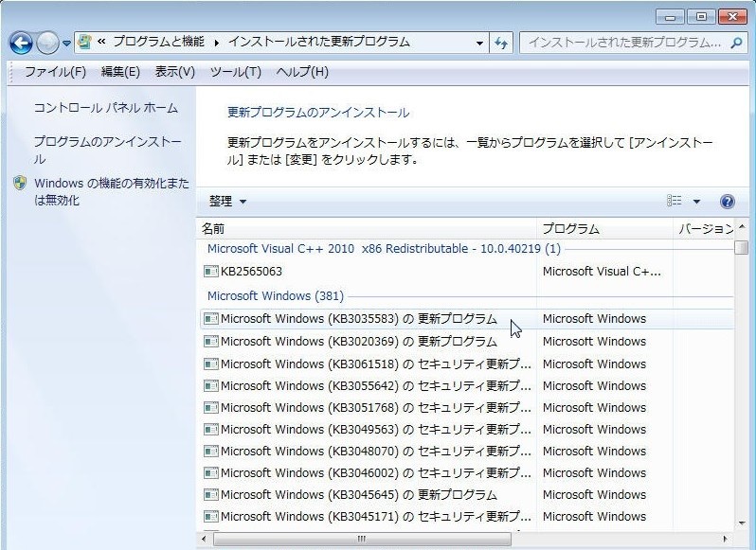Collapse the Microsoft Visual C++ 2010 group
Viewport: 756px width, 550px height.
384,249
